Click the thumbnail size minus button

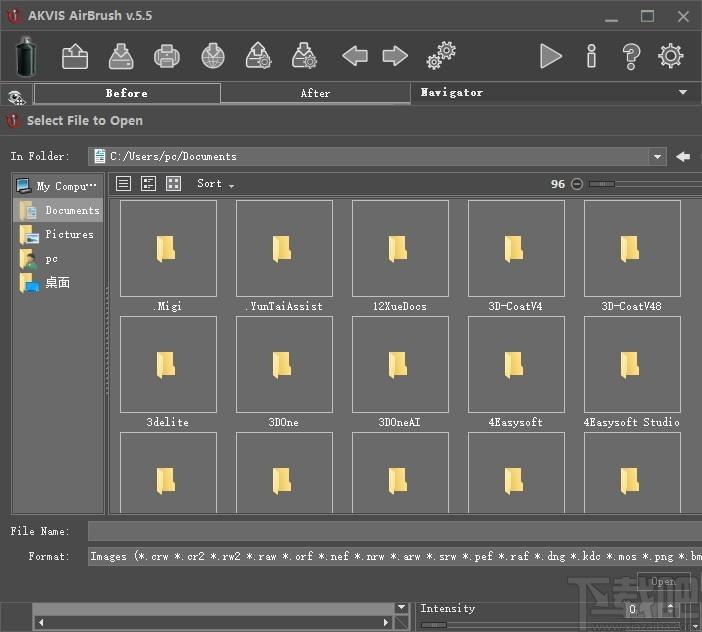click(x=577, y=184)
